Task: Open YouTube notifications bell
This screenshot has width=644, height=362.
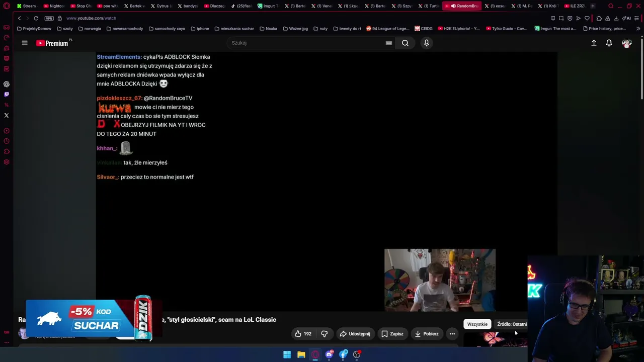Action: 609,43
